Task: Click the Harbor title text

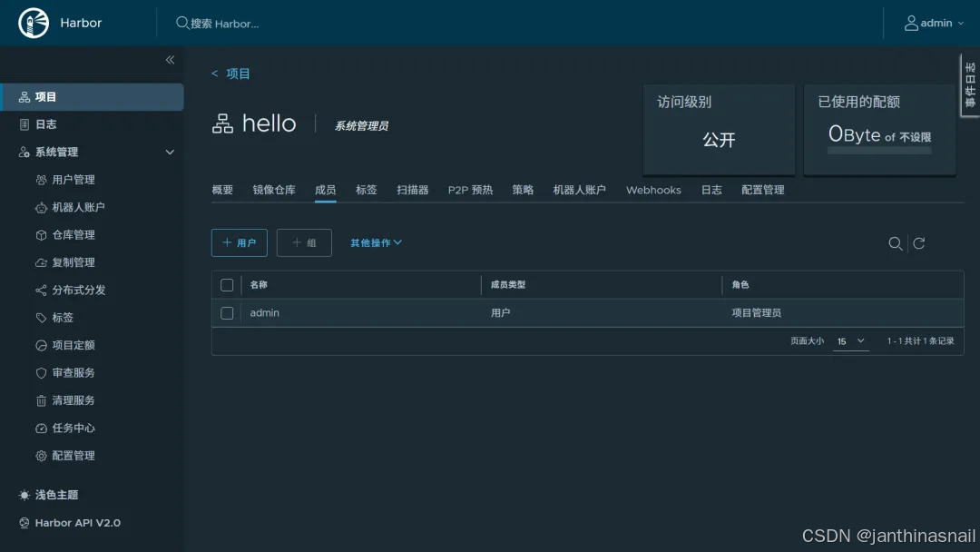Action: point(81,23)
